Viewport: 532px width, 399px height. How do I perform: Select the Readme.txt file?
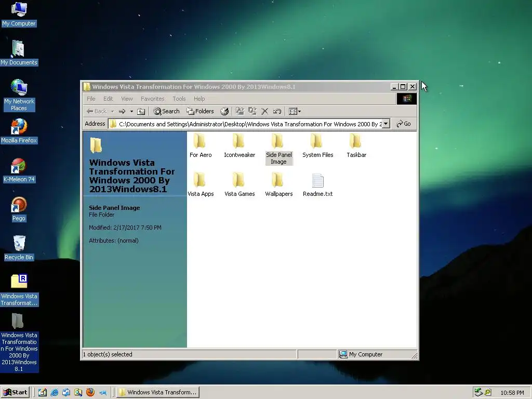(x=317, y=184)
